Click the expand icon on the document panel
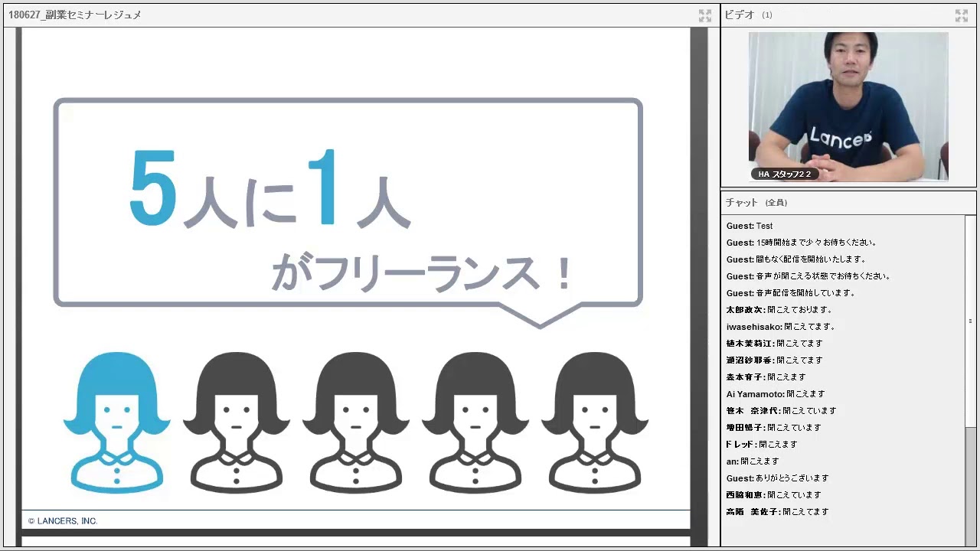 click(x=704, y=14)
